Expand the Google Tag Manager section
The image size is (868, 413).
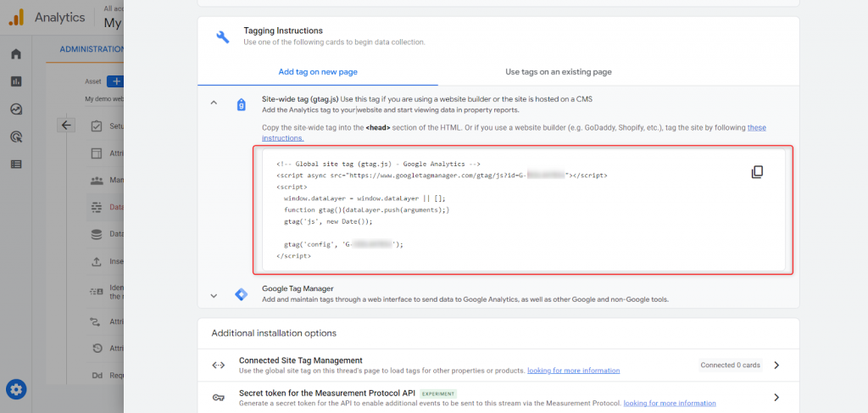click(214, 296)
